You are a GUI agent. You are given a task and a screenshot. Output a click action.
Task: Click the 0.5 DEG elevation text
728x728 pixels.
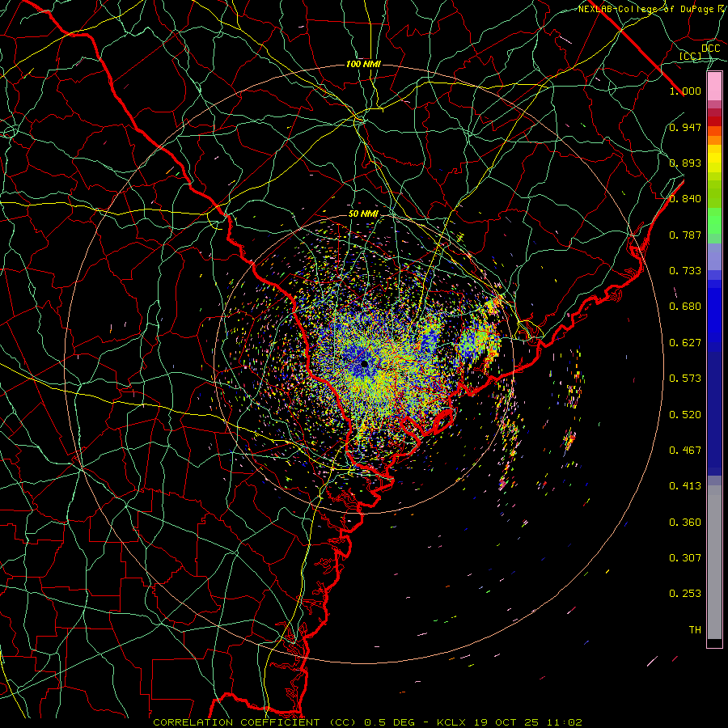[389, 722]
